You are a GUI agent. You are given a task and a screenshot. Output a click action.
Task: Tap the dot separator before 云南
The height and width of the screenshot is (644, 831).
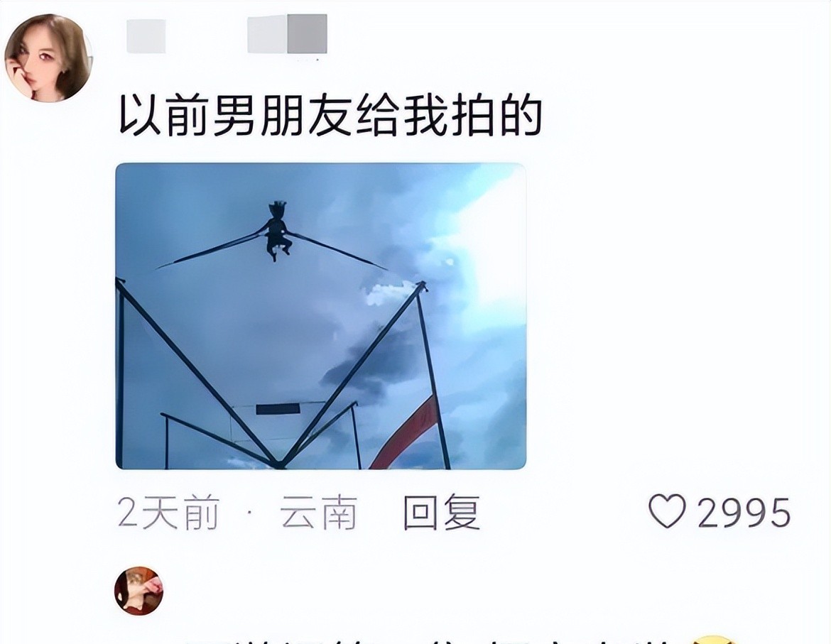click(249, 513)
